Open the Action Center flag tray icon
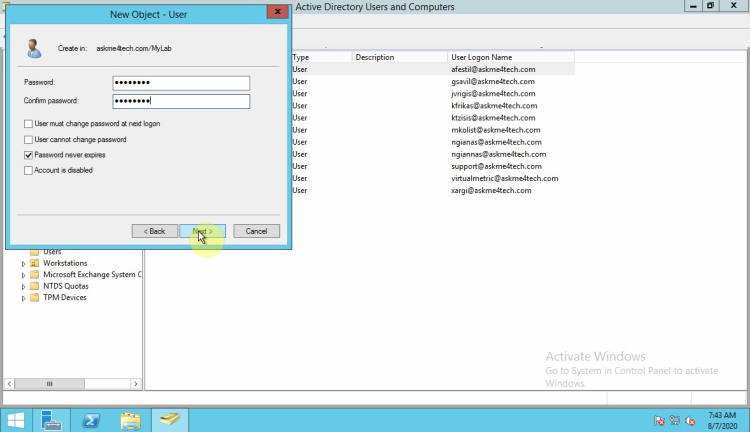Screen dimensions: 750x432 pos(659,420)
